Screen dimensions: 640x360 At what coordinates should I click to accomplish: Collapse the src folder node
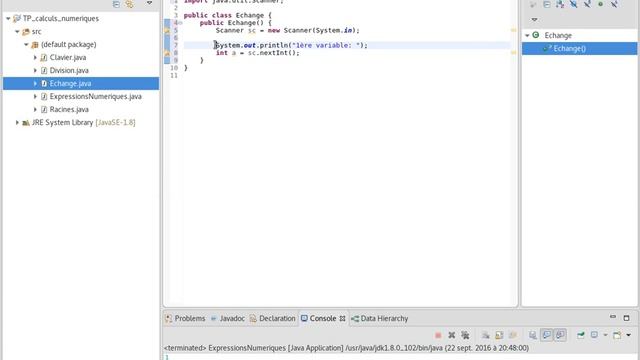pyautogui.click(x=17, y=31)
